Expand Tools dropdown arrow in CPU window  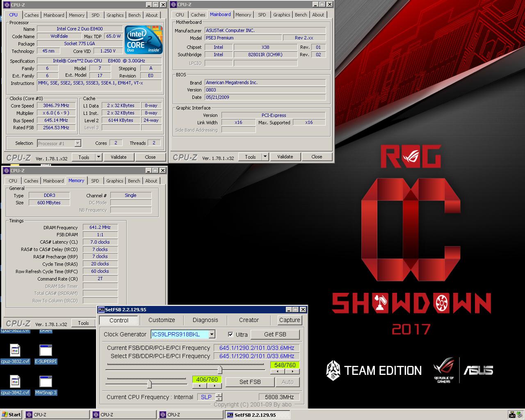[98, 157]
